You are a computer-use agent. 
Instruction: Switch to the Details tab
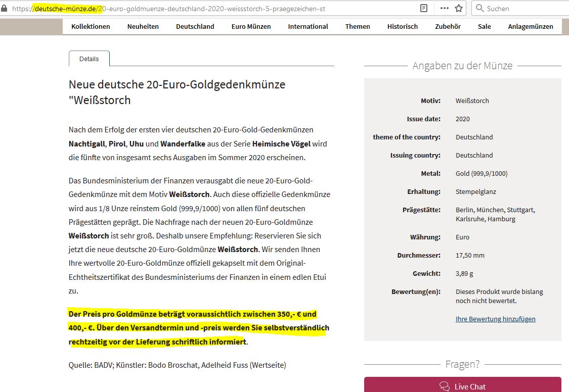tap(89, 59)
